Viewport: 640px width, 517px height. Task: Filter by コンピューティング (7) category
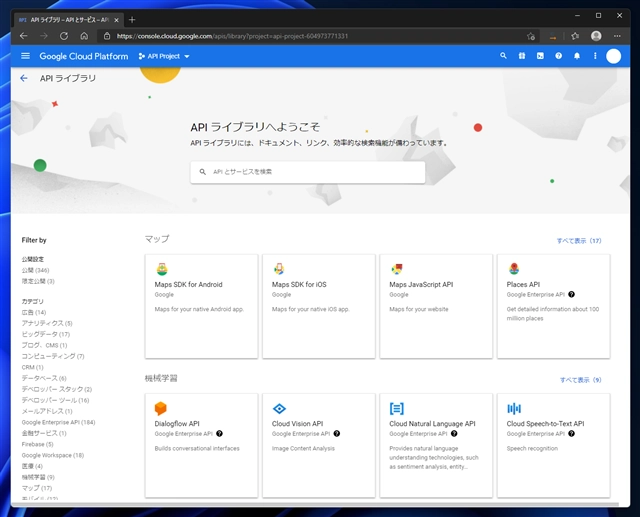click(53, 356)
